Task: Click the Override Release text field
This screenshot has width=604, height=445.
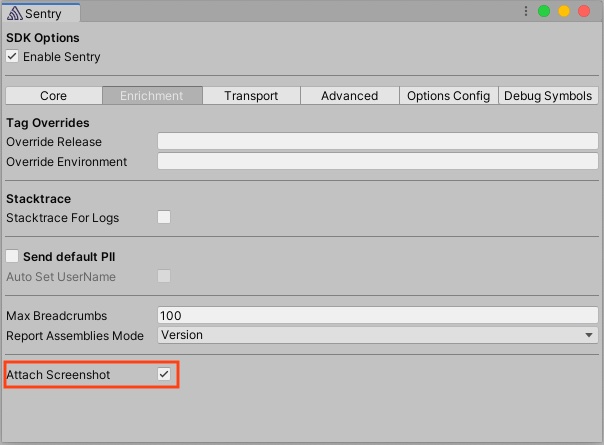Action: pyautogui.click(x=377, y=141)
